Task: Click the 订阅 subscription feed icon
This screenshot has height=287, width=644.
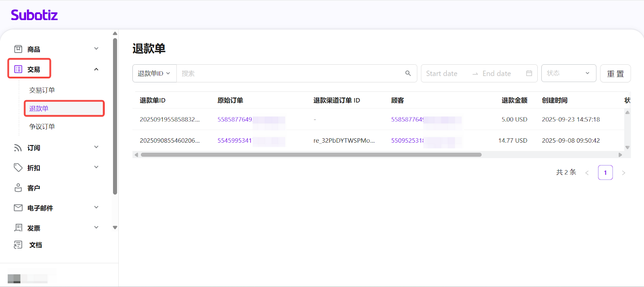Action: click(18, 148)
